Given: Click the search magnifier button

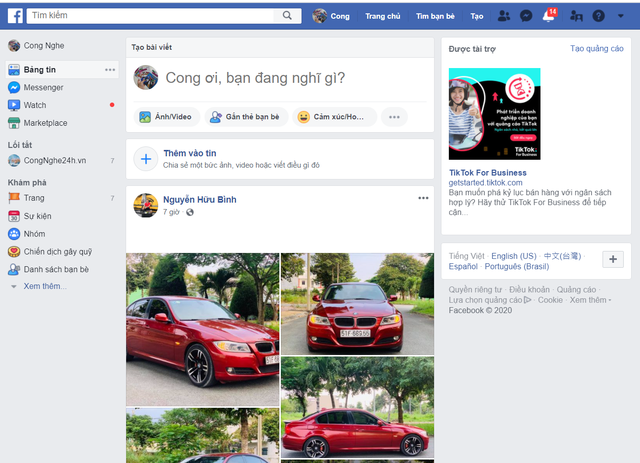Looking at the screenshot, I should [x=288, y=16].
